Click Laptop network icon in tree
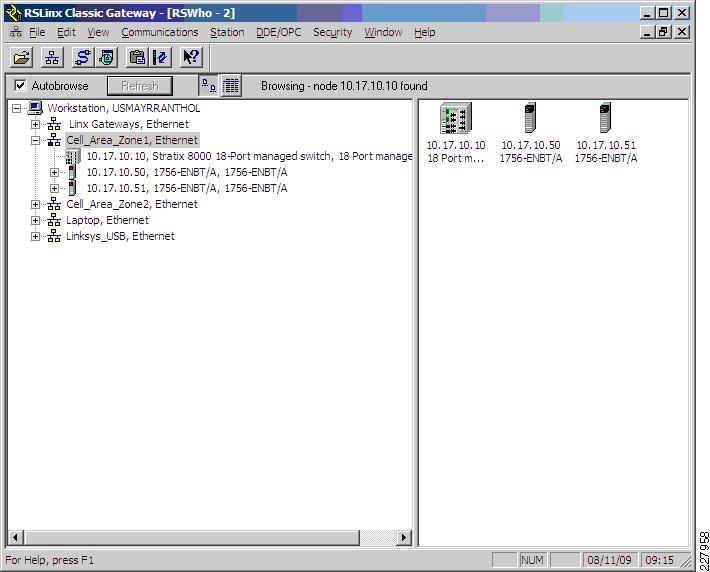Image resolution: width=710 pixels, height=572 pixels. click(54, 220)
